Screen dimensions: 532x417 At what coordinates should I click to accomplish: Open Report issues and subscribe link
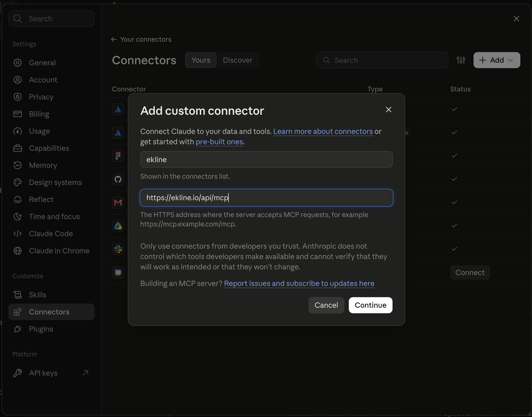pos(299,283)
